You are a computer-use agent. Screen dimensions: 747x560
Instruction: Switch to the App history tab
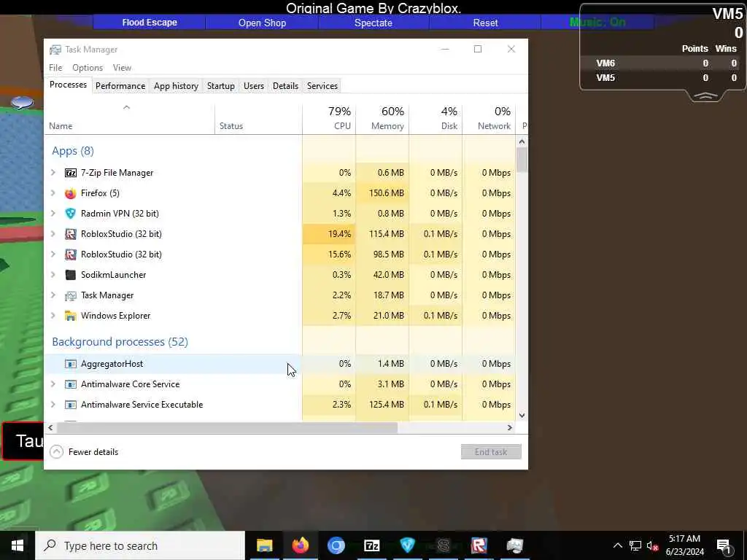point(176,86)
